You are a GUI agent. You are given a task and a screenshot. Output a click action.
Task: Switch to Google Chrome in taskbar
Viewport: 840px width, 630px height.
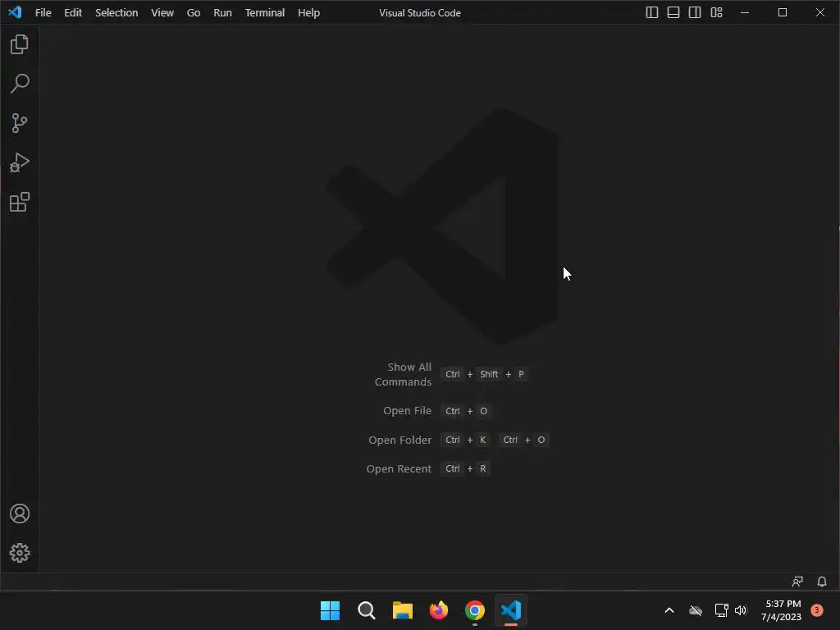(x=475, y=610)
